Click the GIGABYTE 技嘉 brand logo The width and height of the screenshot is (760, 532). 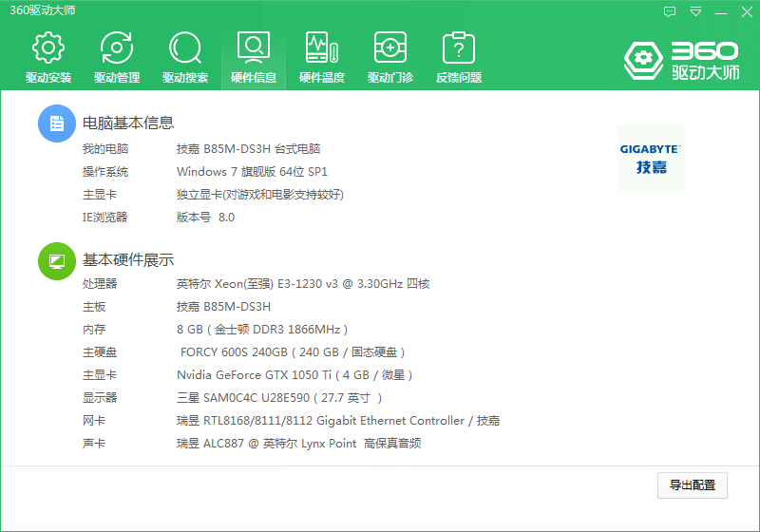[650, 158]
